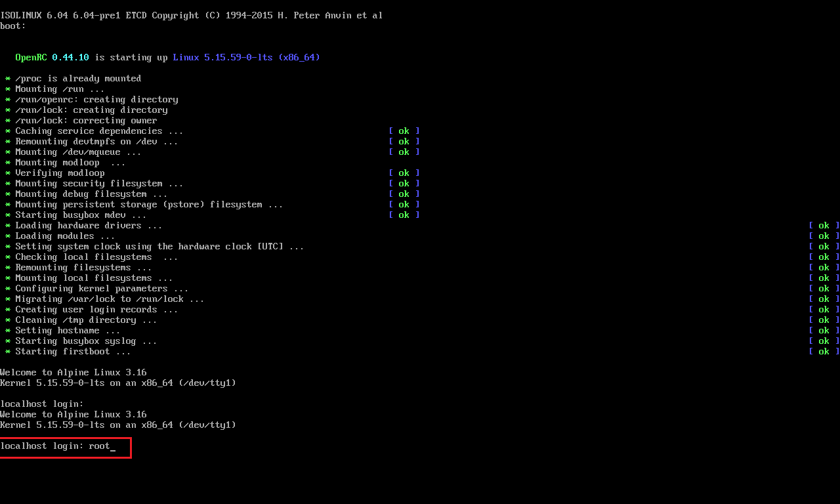Click the empty 'localhost login:' prompt without username
This screenshot has height=504, width=840.
(42, 404)
